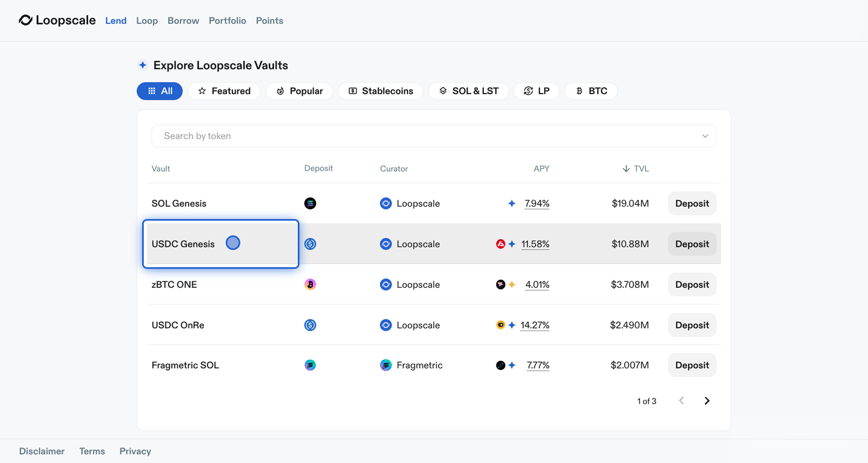Image resolution: width=868 pixels, height=463 pixels.
Task: Select the SOL & LST filter chip
Action: pos(468,91)
